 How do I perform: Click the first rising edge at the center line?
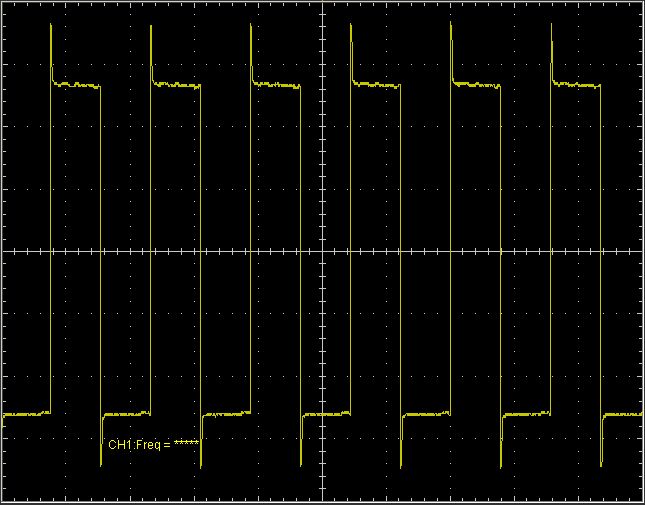coord(50,252)
